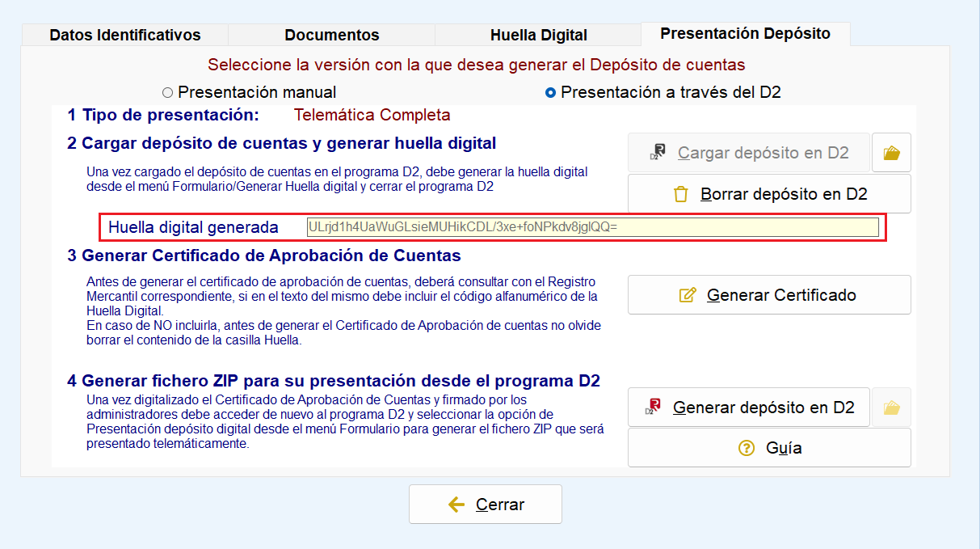
Task: Click the trash can icon on Borrar depósito
Action: (680, 194)
